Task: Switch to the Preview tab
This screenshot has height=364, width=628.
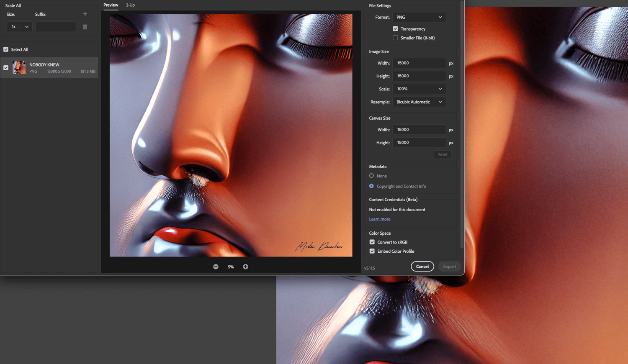Action: tap(111, 5)
